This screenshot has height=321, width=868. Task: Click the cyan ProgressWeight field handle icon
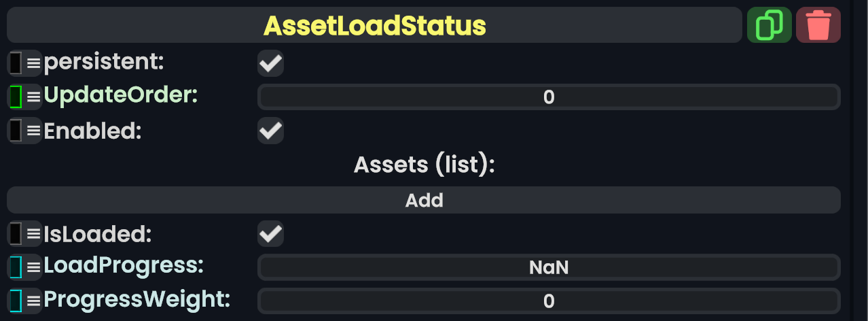click(x=24, y=300)
